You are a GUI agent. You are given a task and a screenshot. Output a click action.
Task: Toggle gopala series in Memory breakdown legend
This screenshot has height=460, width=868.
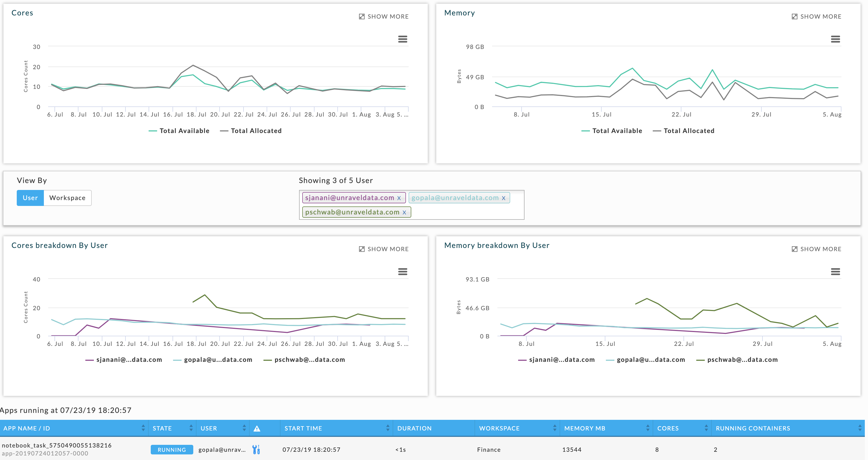pos(645,359)
